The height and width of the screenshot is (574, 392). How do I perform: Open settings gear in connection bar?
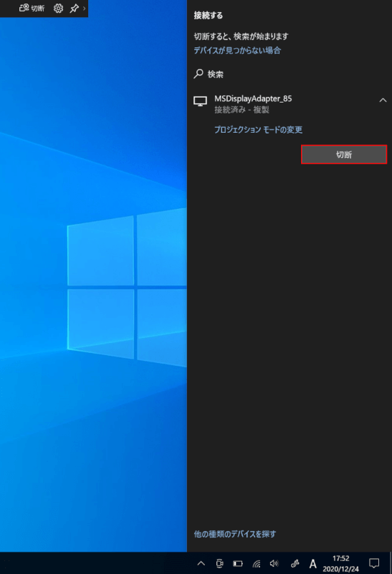[x=58, y=8]
